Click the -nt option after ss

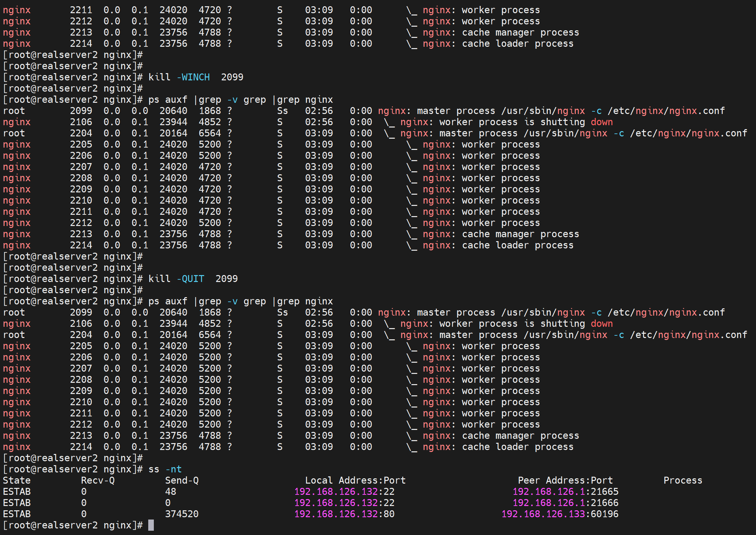[173, 469]
